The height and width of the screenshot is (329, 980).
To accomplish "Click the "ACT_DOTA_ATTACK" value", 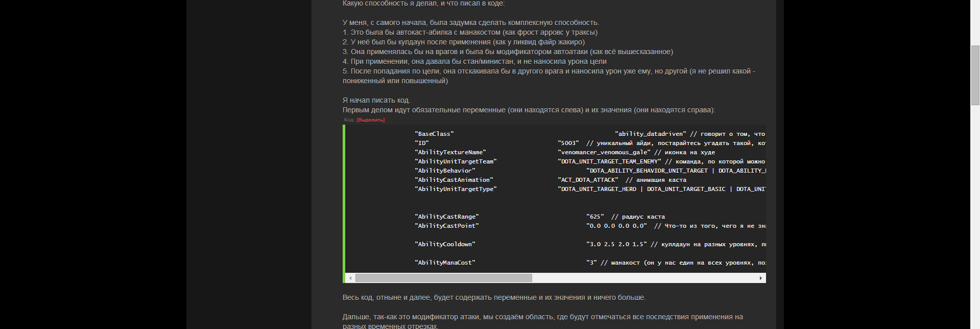I will pyautogui.click(x=588, y=180).
